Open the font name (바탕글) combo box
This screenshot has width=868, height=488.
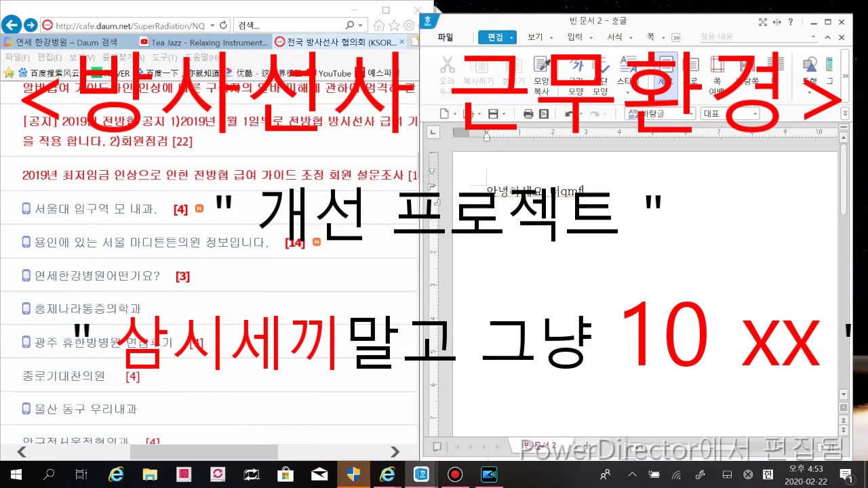660,114
